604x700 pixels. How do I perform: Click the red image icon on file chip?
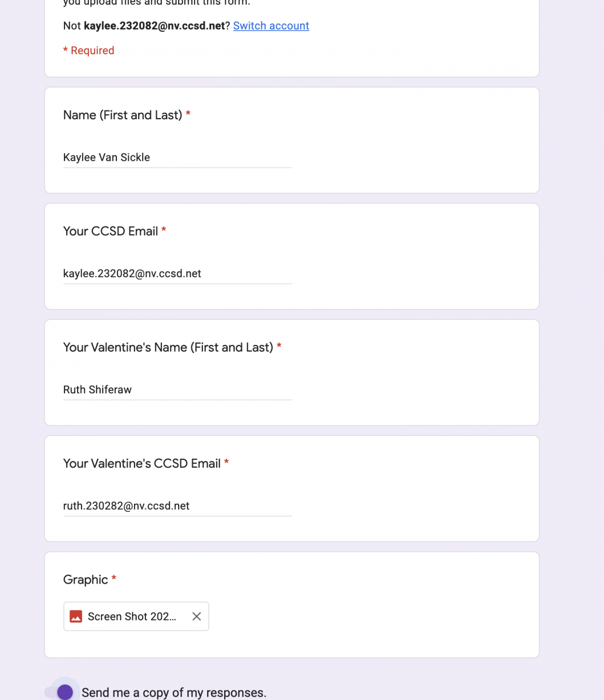[76, 616]
